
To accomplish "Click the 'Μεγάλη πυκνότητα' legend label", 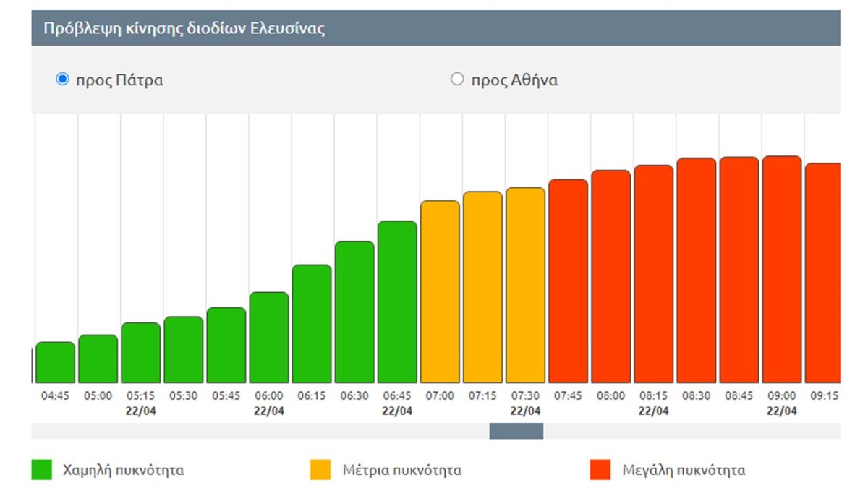I will [x=684, y=471].
